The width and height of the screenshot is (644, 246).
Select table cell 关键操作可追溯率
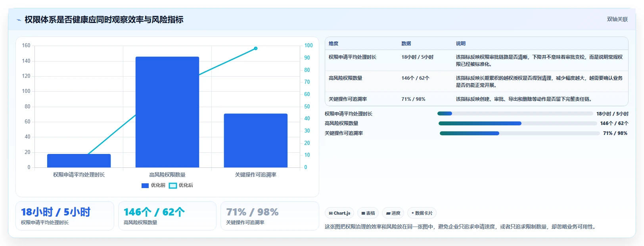348,99
